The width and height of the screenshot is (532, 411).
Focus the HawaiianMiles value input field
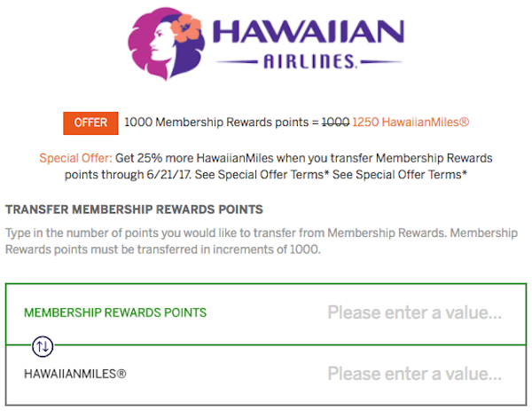[414, 374]
